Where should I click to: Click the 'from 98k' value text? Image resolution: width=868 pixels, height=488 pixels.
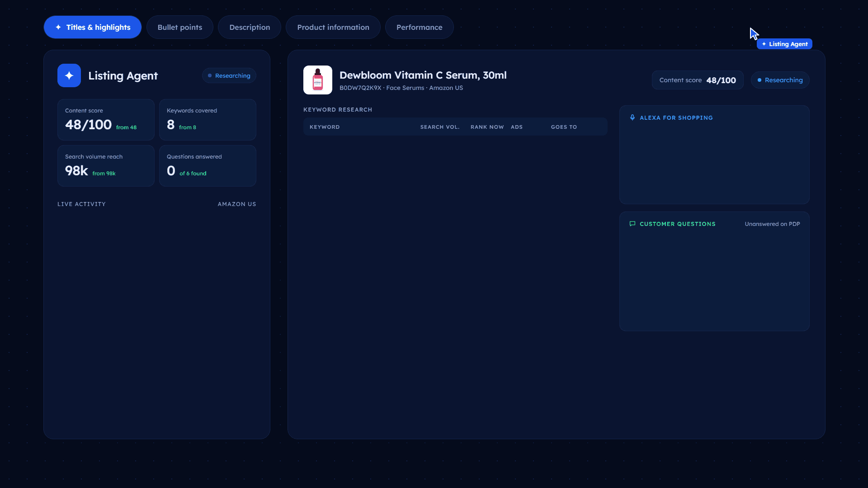pos(104,174)
